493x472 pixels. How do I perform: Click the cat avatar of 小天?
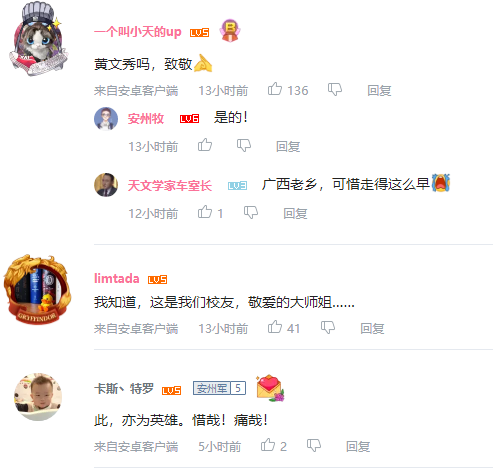[38, 39]
